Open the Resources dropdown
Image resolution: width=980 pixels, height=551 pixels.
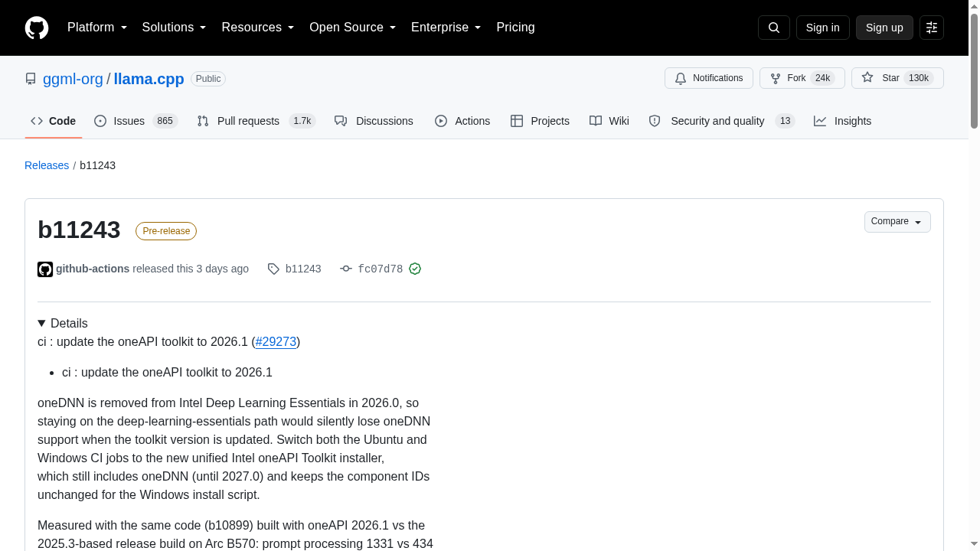pos(258,28)
